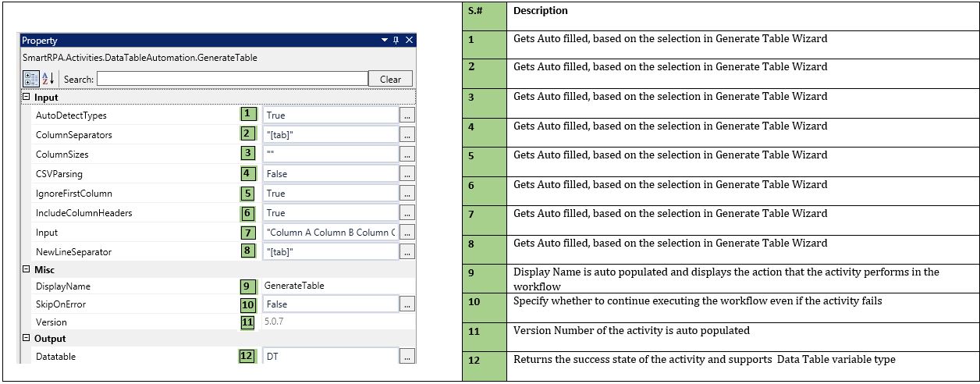Screen dimensions: 980x384
Task: Clear the property search text
Action: pos(390,79)
